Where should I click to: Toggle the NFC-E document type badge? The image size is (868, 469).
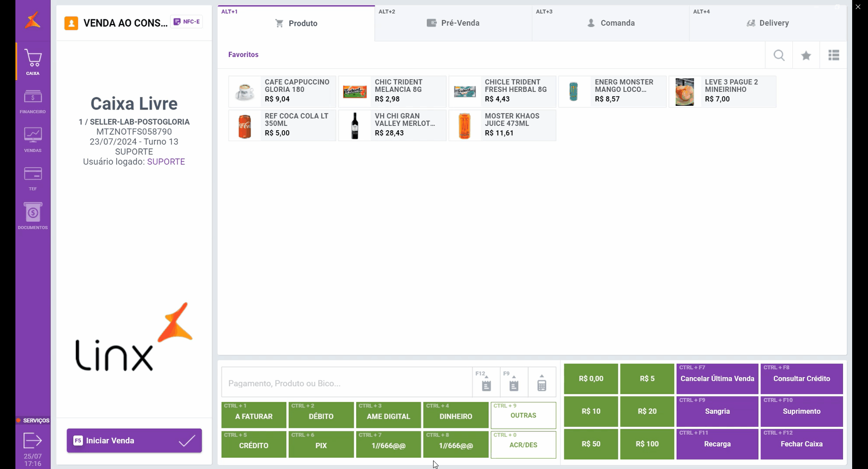point(187,22)
